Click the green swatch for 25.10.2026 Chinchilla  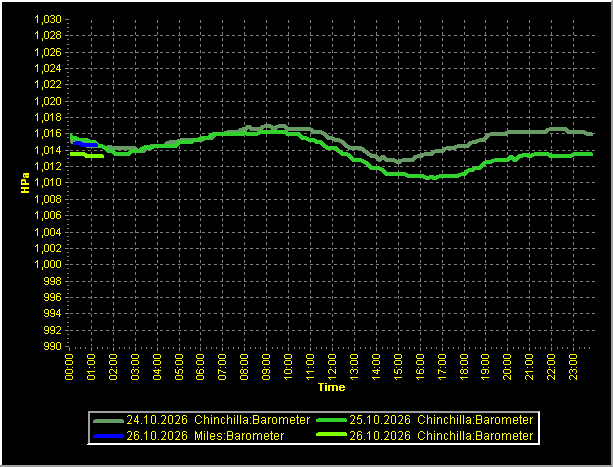click(332, 421)
